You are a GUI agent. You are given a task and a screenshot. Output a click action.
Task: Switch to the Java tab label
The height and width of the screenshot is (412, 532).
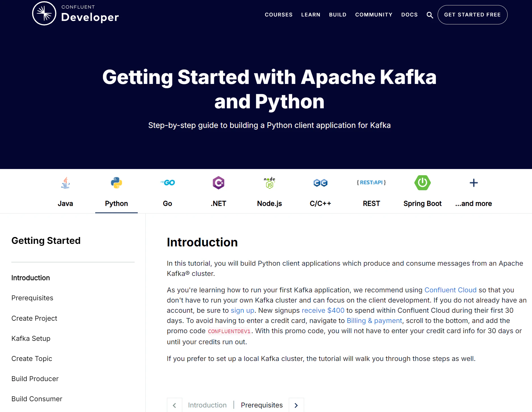click(x=65, y=204)
